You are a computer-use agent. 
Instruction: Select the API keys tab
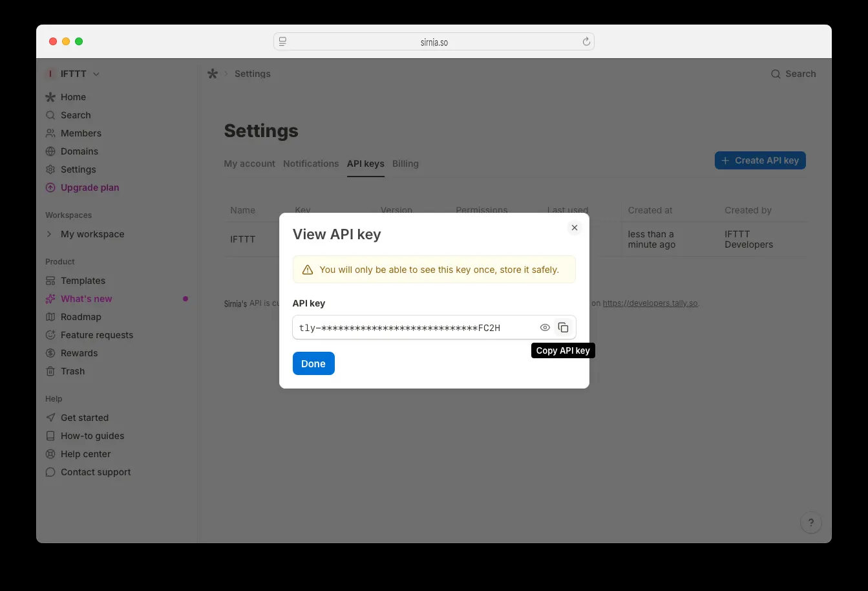366,164
